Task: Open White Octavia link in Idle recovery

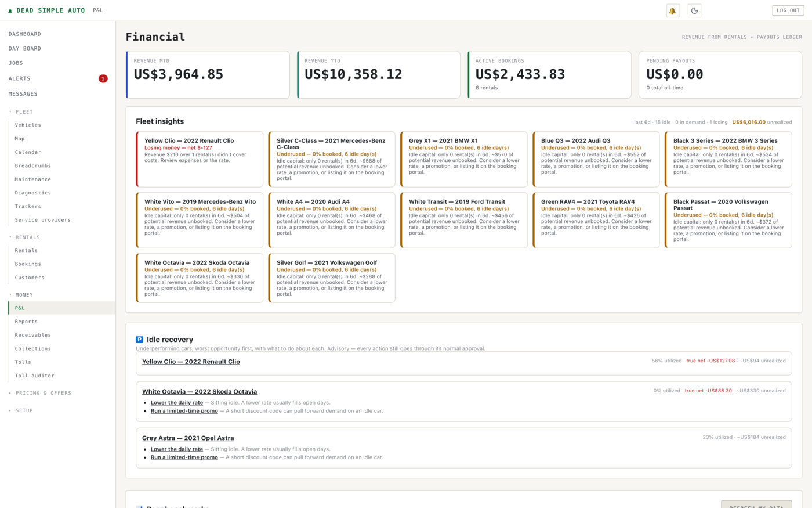Action: pos(200,392)
